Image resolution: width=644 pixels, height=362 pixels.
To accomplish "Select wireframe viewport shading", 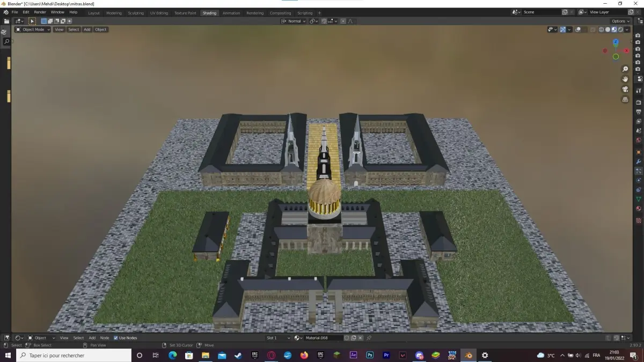I will click(x=602, y=29).
